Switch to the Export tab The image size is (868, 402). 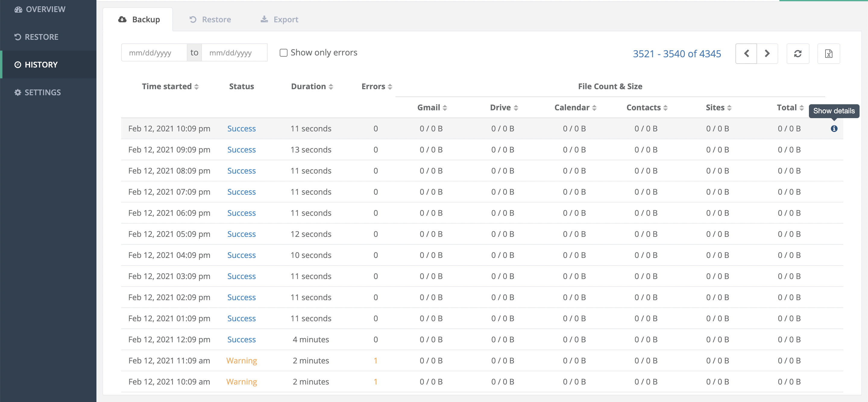point(279,20)
